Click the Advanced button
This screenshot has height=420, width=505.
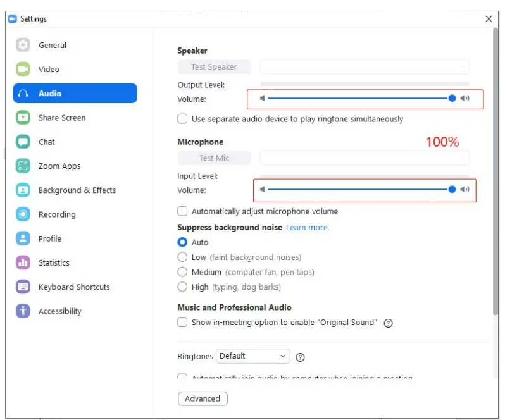pyautogui.click(x=203, y=399)
